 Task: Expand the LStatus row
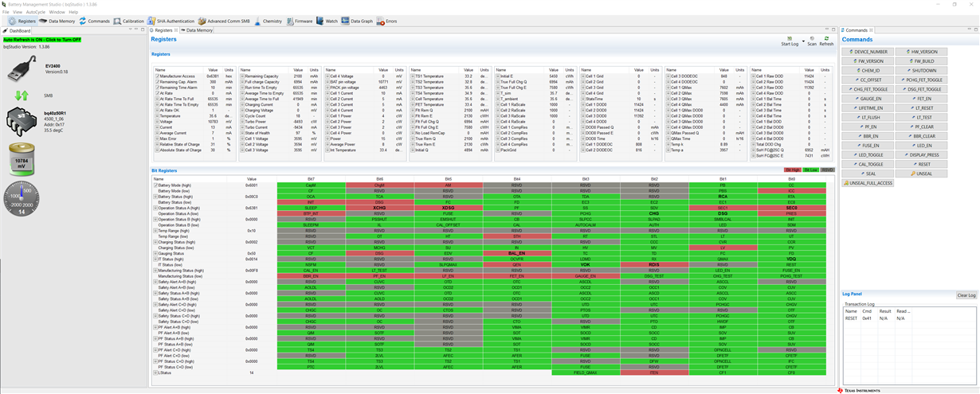tap(156, 373)
